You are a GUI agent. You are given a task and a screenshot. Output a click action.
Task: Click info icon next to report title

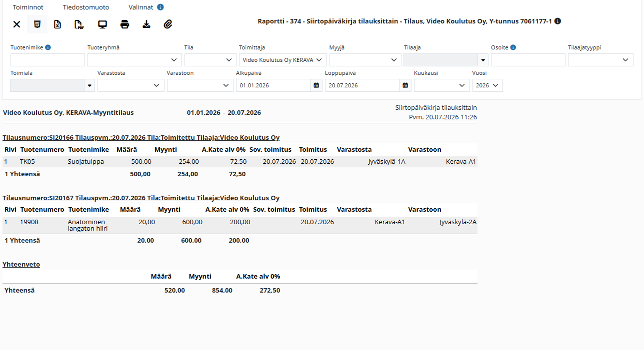click(x=557, y=21)
